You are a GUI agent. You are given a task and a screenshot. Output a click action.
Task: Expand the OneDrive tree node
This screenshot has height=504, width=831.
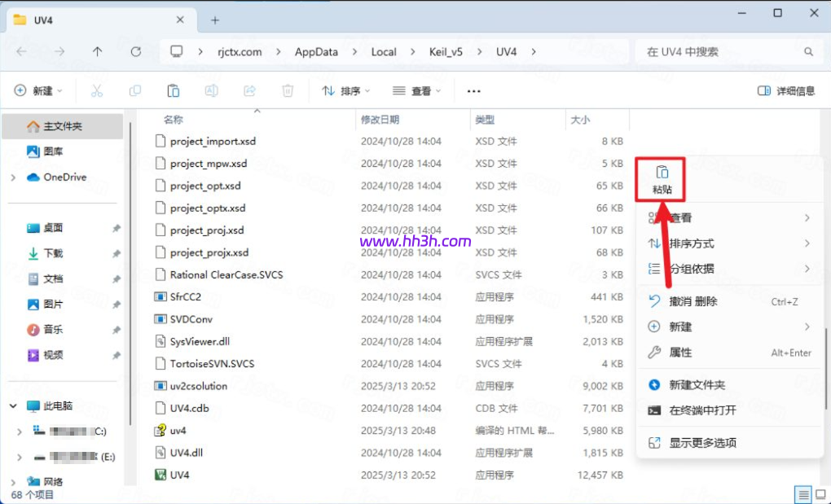14,177
